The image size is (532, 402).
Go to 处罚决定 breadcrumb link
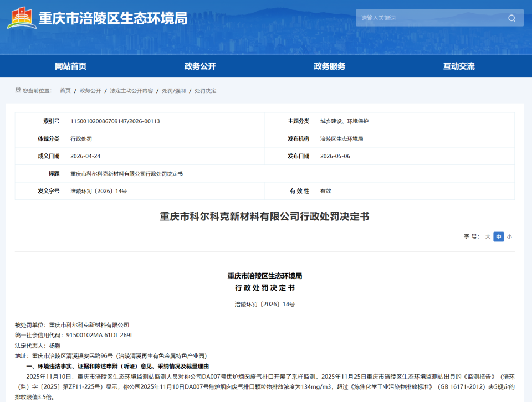(205, 90)
